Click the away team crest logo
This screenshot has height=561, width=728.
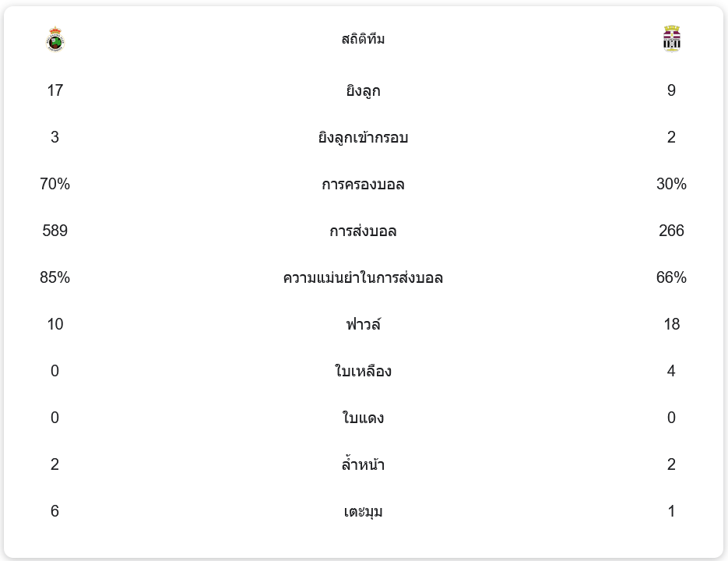pyautogui.click(x=671, y=39)
